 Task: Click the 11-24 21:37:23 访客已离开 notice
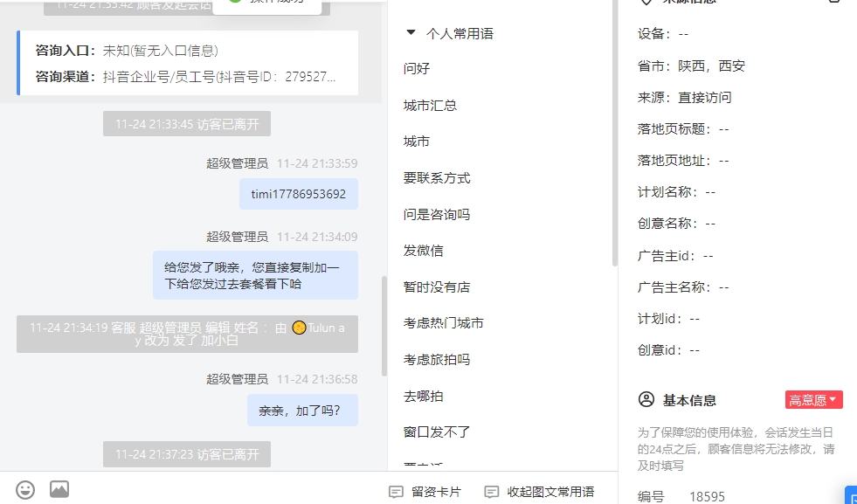coord(187,454)
